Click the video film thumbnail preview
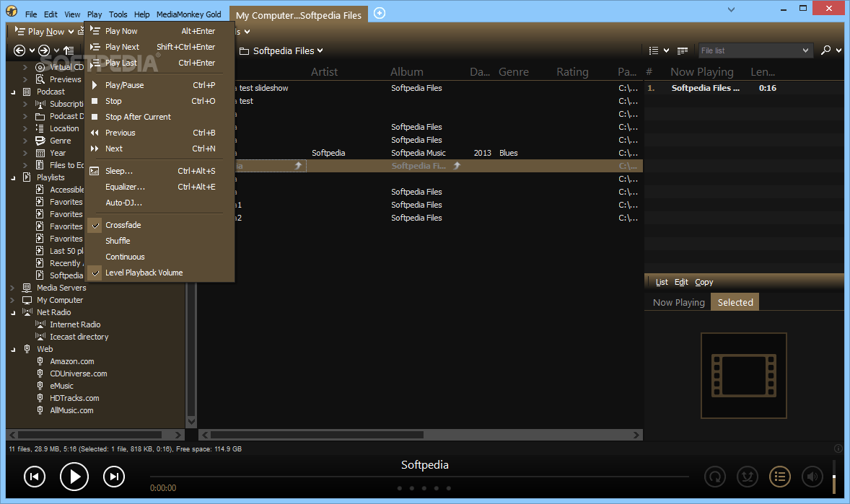 coord(744,375)
